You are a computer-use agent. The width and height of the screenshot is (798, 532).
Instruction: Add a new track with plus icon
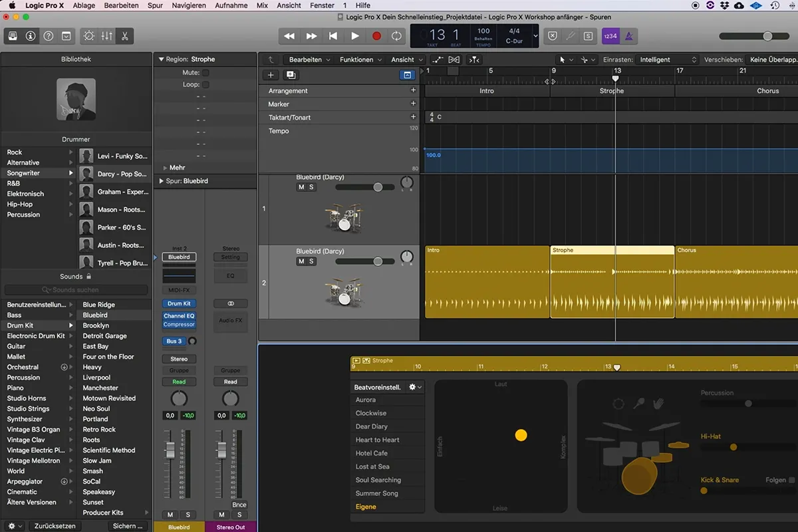[271, 75]
